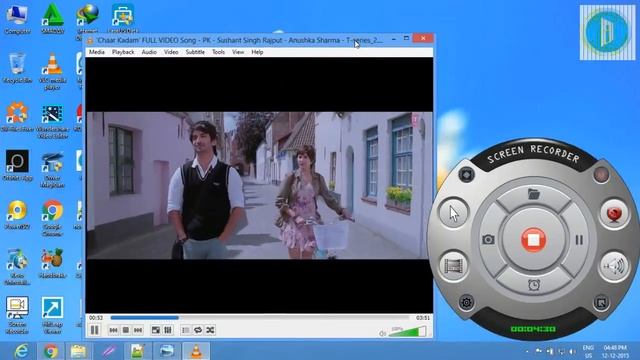Image resolution: width=640 pixels, height=360 pixels.
Task: Open the Audio menu
Action: coord(149,52)
